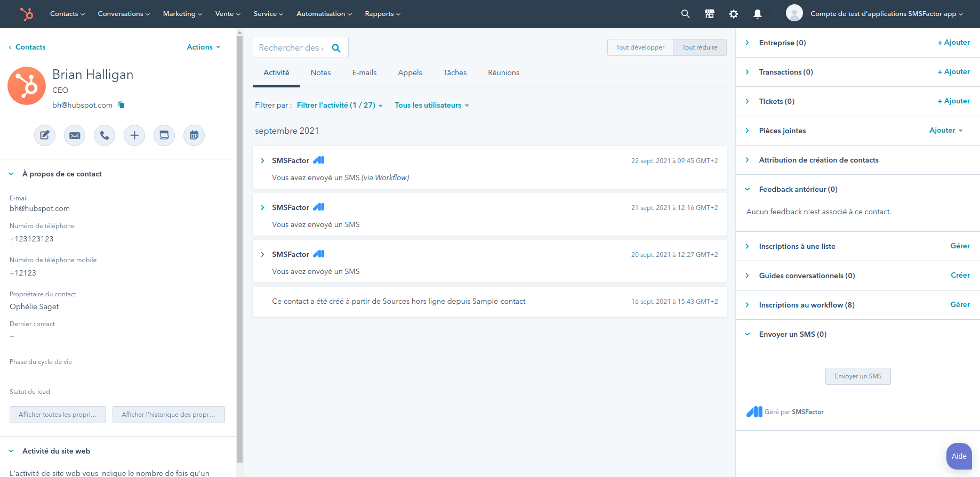The width and height of the screenshot is (980, 477).
Task: Open the Marketing menu
Action: (x=182, y=14)
